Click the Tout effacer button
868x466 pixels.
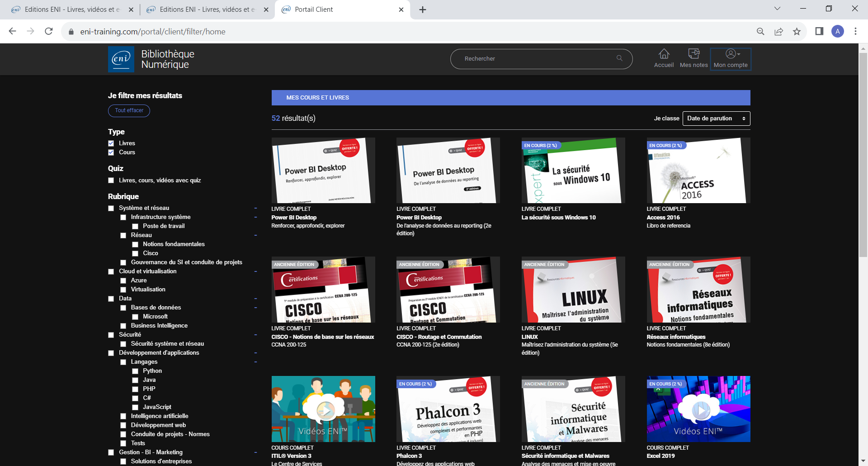(x=129, y=110)
